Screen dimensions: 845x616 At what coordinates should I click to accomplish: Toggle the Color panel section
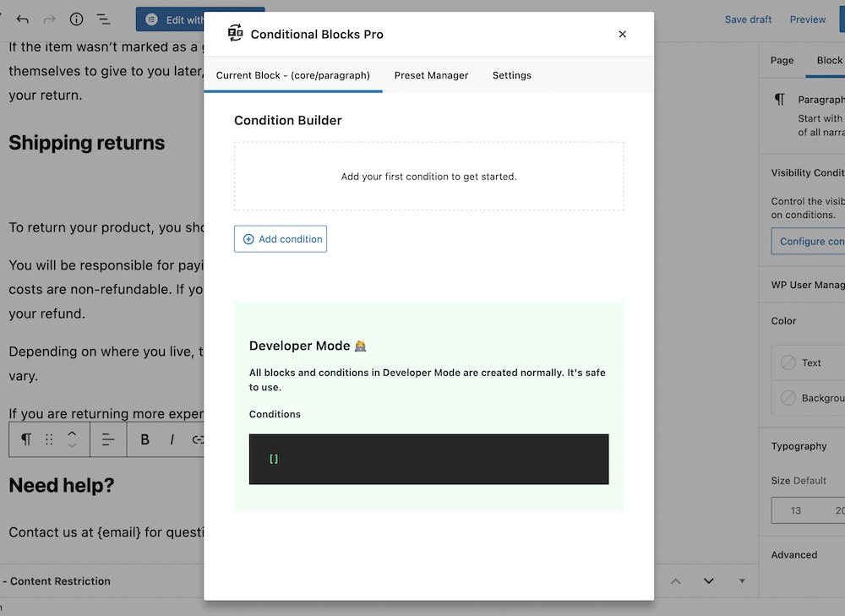(x=803, y=320)
